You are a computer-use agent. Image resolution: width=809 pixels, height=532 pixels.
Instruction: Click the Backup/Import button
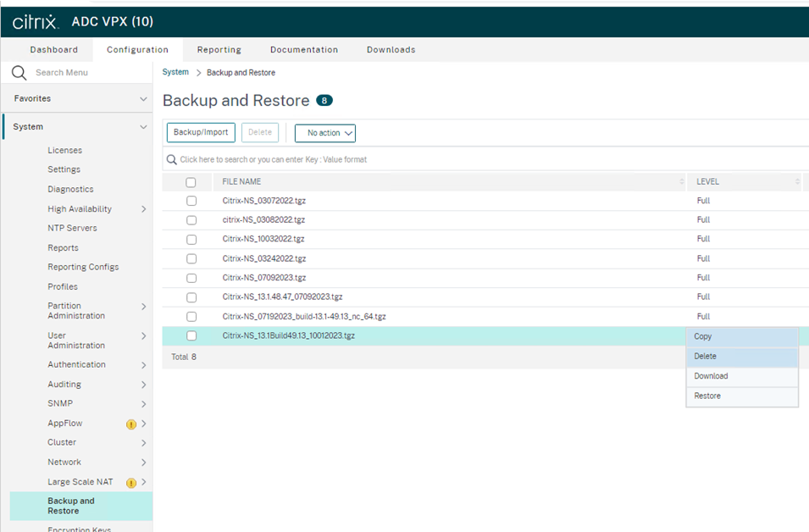[x=201, y=133]
